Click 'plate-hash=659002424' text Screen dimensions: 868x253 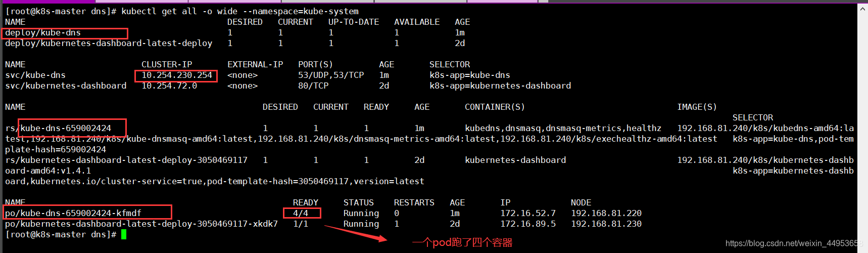[x=56, y=149]
